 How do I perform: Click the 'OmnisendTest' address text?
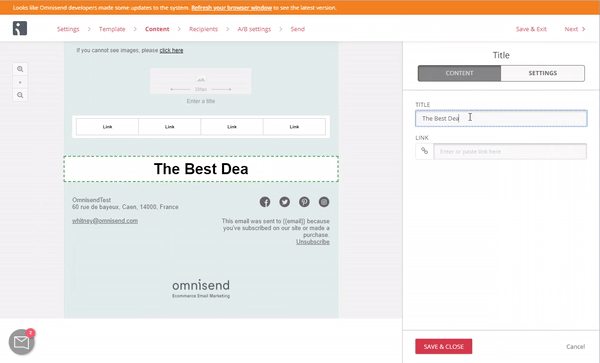91,200
